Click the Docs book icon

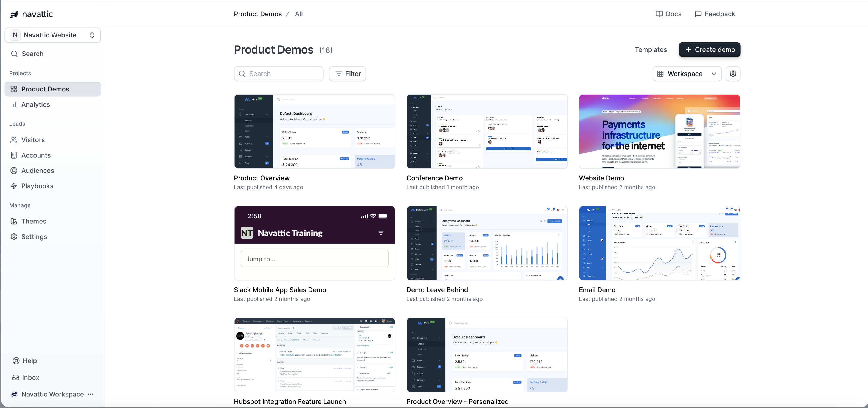point(659,14)
